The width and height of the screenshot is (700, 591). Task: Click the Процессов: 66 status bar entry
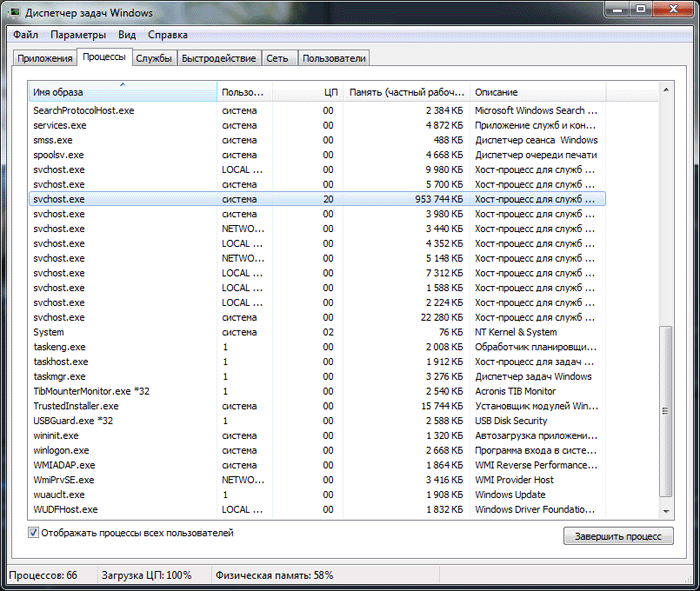tap(43, 575)
